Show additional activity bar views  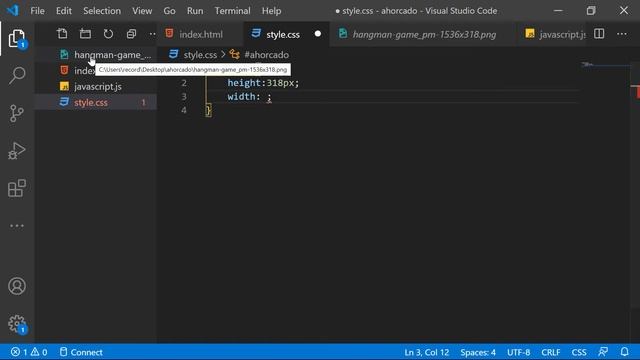point(17,226)
